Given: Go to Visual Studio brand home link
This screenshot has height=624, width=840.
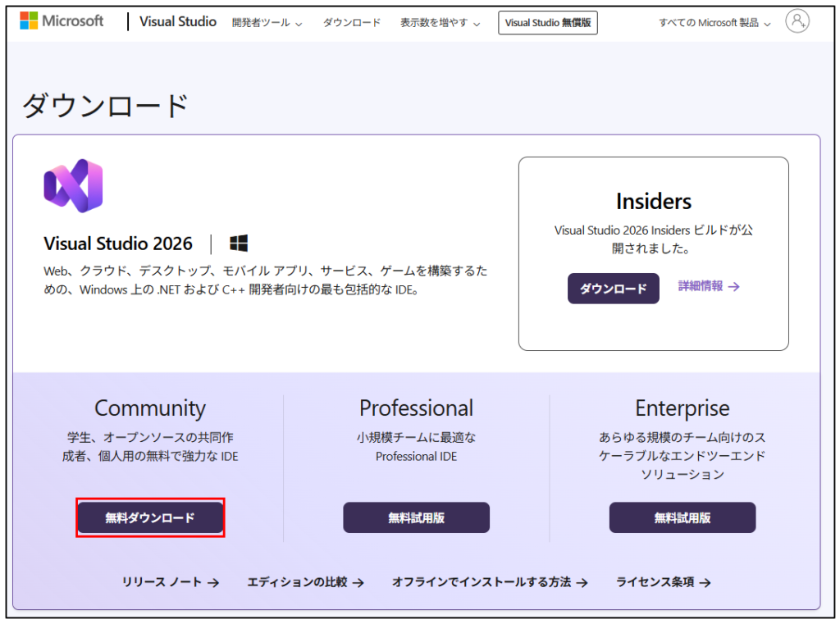Looking at the screenshot, I should tap(178, 22).
